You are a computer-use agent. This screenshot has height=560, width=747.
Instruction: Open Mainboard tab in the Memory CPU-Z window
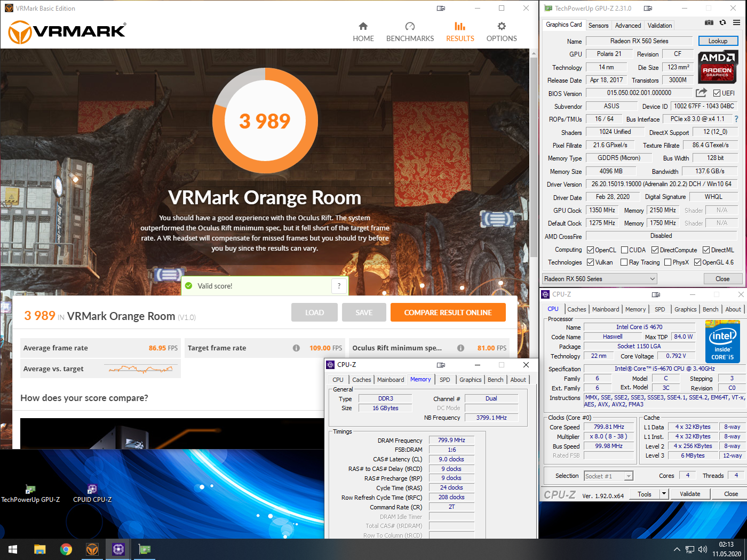pyautogui.click(x=391, y=380)
